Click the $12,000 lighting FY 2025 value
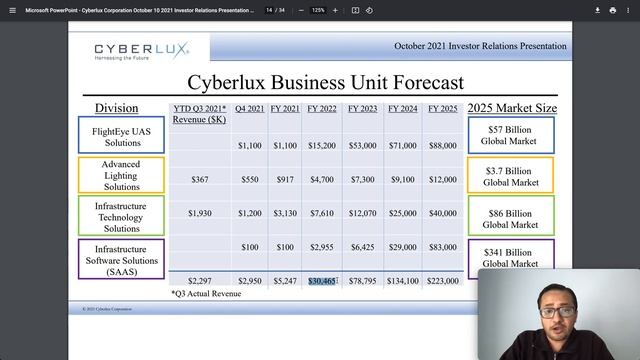The height and width of the screenshot is (360, 640). tap(442, 179)
